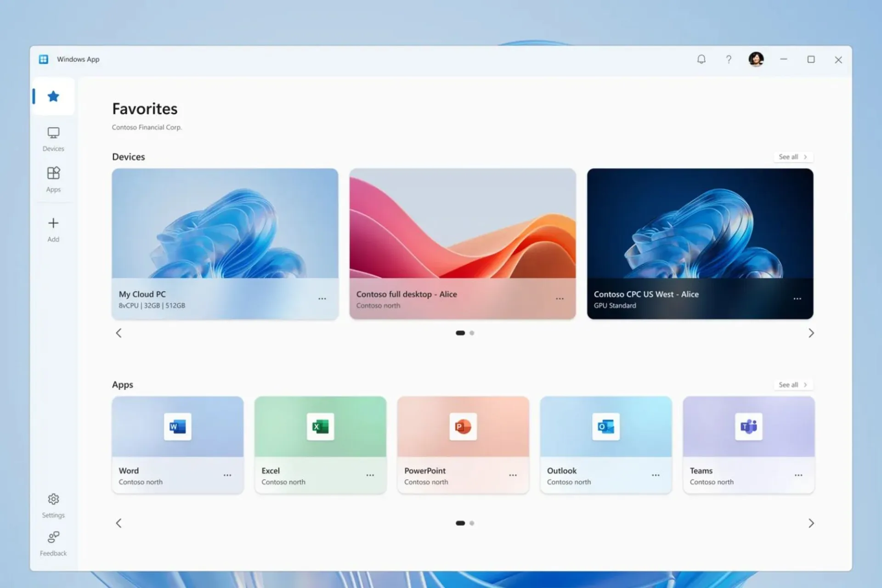Screen dimensions: 882x588
Task: Go to previous apps page arrow
Action: pyautogui.click(x=119, y=523)
